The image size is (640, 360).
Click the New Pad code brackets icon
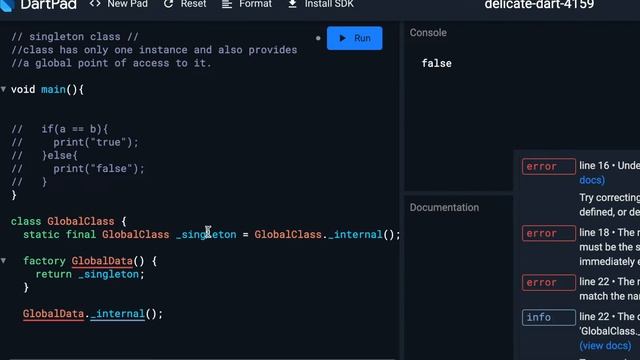(95, 4)
